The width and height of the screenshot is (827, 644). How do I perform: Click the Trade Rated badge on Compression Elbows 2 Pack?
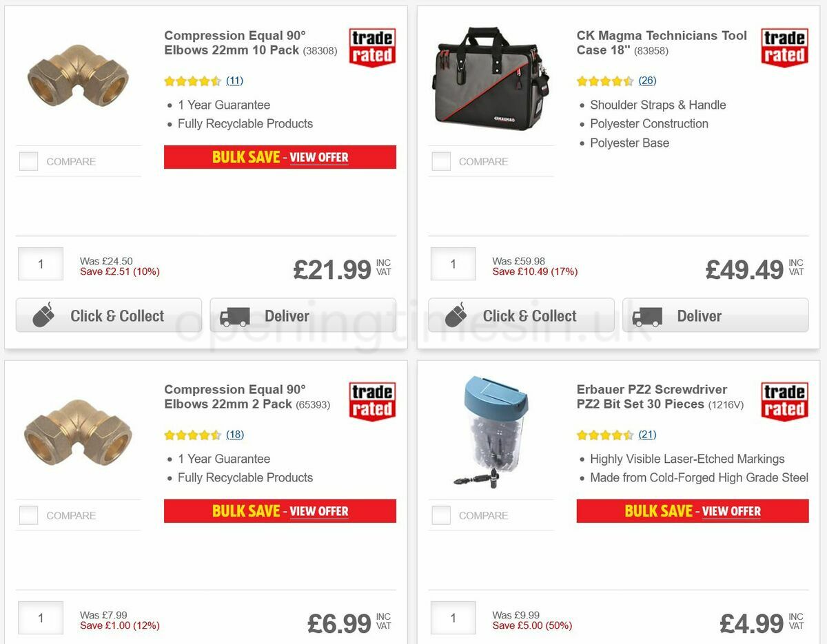pos(371,400)
